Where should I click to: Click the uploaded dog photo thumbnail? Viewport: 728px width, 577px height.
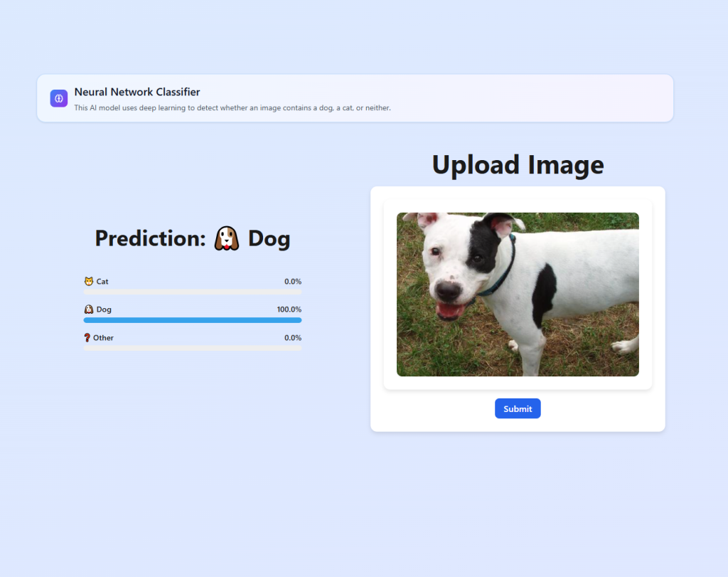[518, 295]
